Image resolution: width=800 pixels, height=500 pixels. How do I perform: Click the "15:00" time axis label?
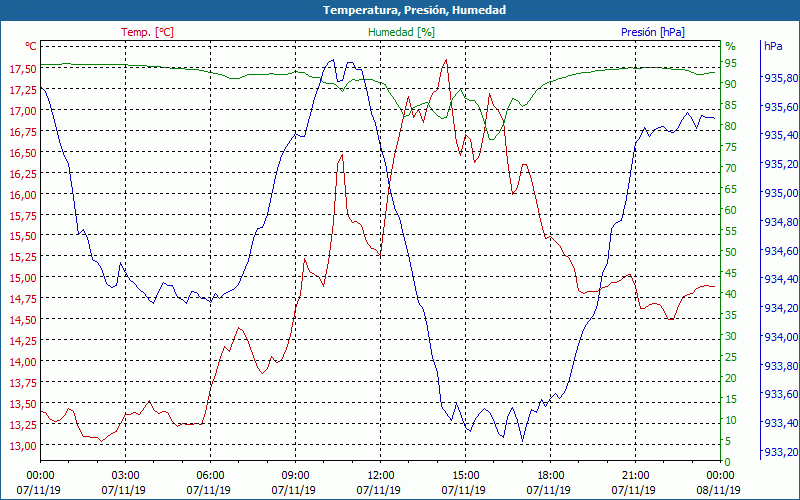click(465, 476)
